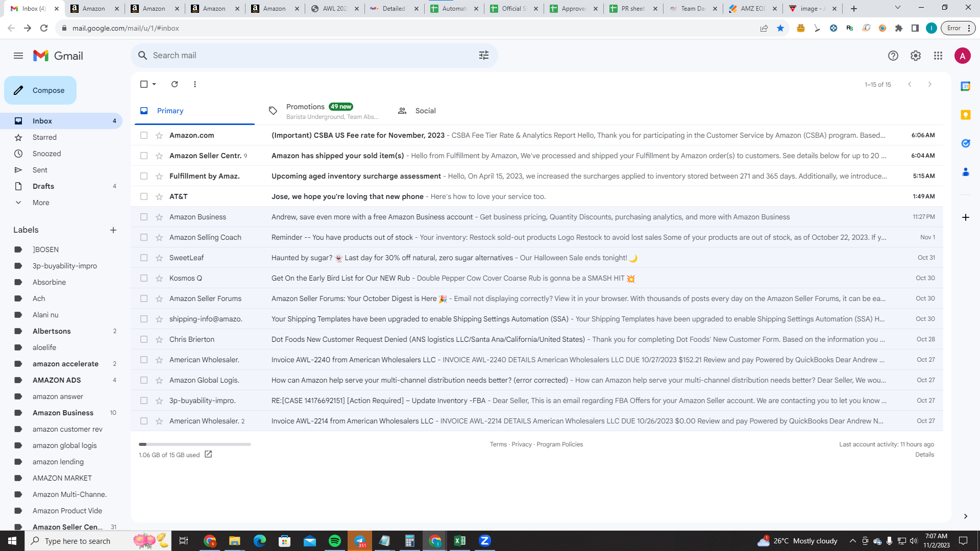Bookmark this tab with the star icon
980x551 pixels.
(780, 28)
